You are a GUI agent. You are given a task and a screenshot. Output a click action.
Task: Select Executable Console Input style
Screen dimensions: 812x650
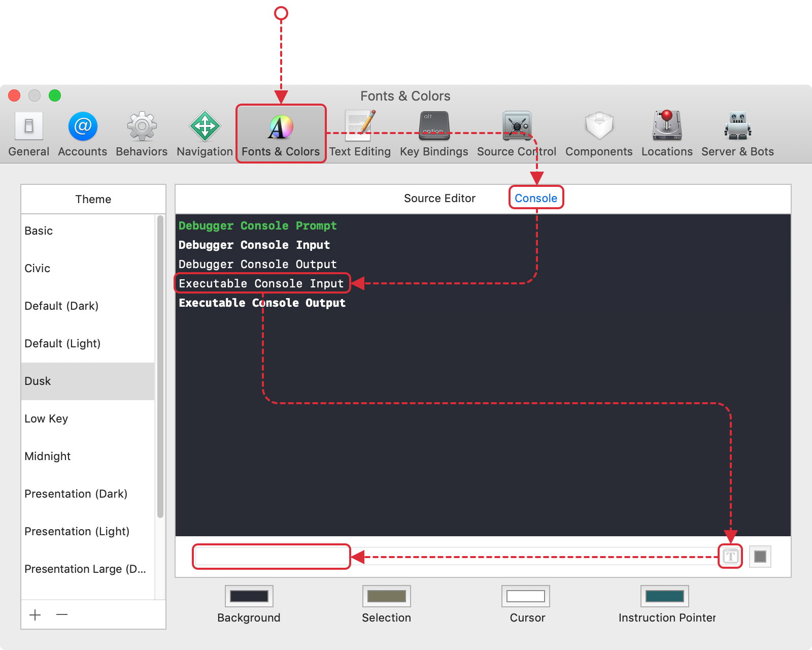point(261,283)
